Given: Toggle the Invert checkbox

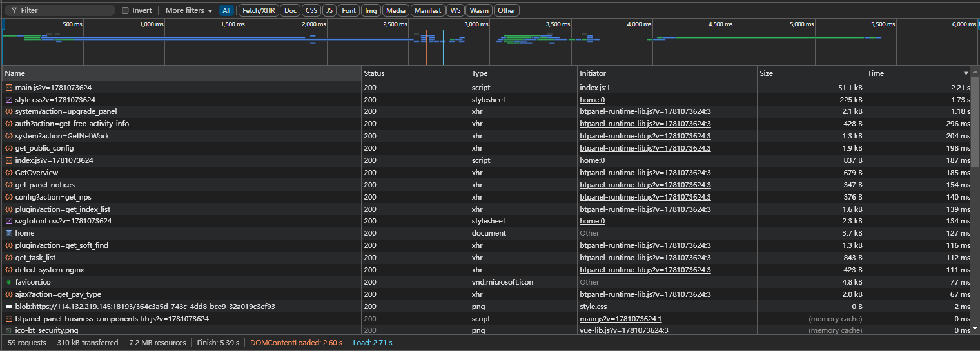Looking at the screenshot, I should click(125, 10).
